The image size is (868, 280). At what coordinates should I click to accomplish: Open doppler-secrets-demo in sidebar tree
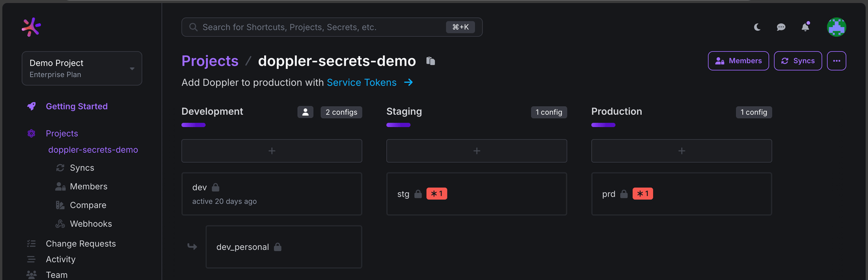point(93,149)
